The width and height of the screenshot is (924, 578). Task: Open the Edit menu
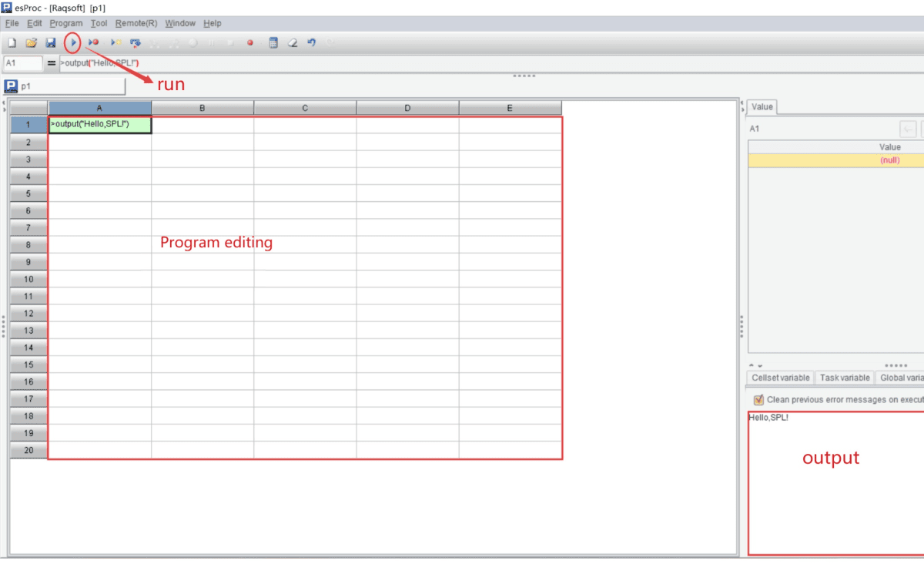tap(35, 24)
